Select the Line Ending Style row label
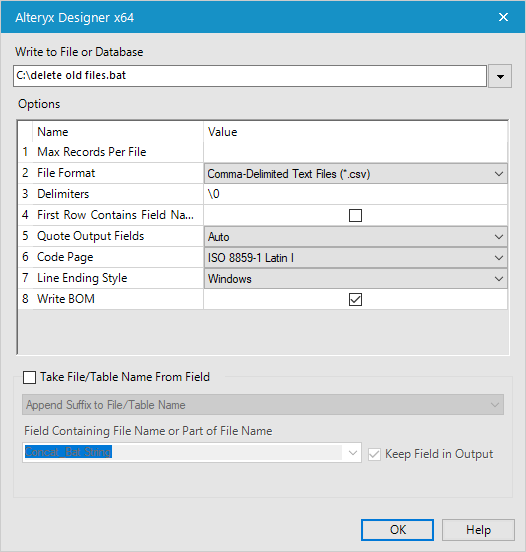Image resolution: width=526 pixels, height=552 pixels. 82,278
